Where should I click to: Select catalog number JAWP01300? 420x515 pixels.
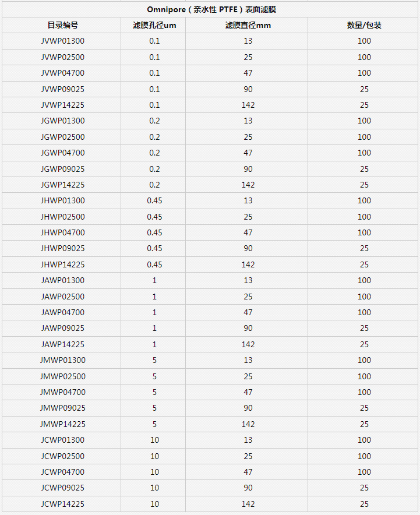(x=63, y=280)
